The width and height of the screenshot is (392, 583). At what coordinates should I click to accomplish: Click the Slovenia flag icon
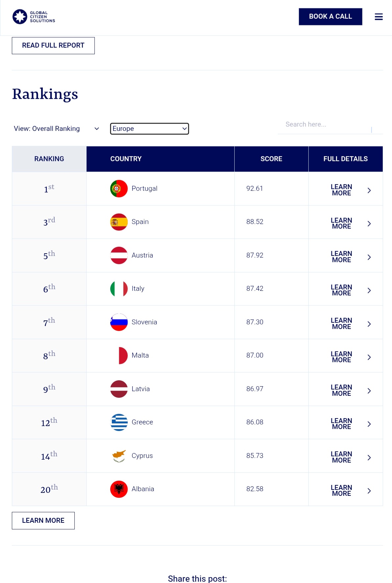tap(119, 322)
